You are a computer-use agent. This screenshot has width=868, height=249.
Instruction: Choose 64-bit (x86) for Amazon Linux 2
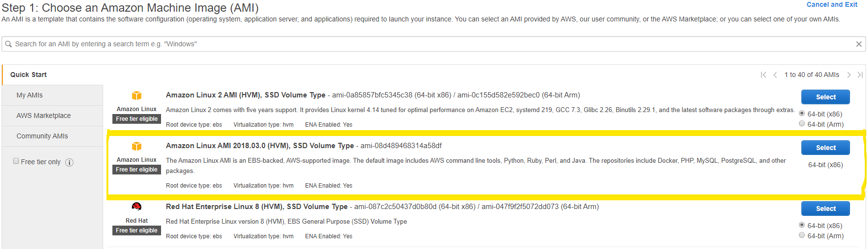pyautogui.click(x=802, y=114)
